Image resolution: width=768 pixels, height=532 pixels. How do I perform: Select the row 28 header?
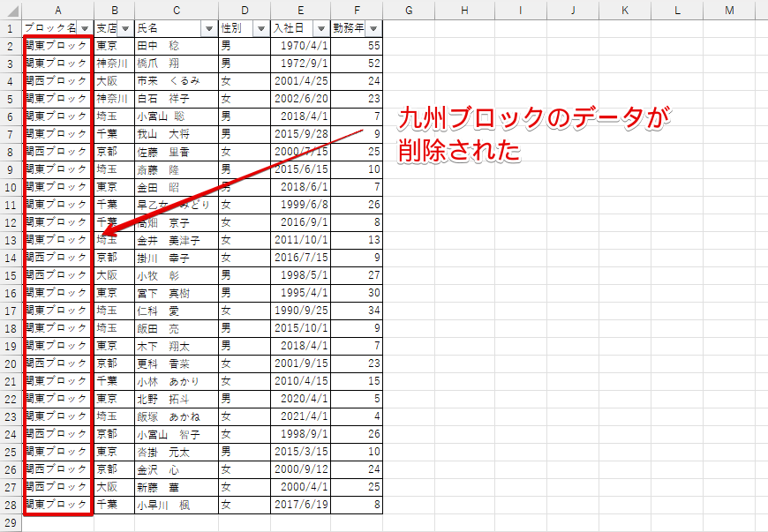tap(11, 505)
